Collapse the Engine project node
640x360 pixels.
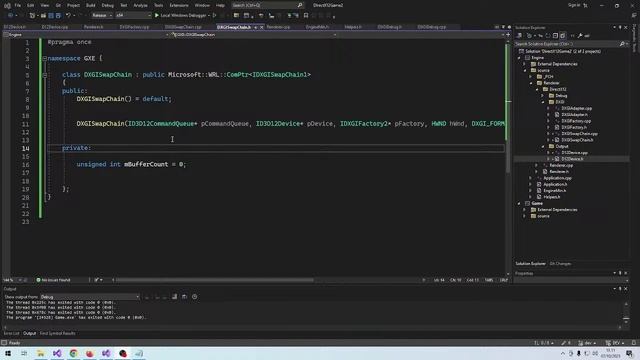(519, 58)
